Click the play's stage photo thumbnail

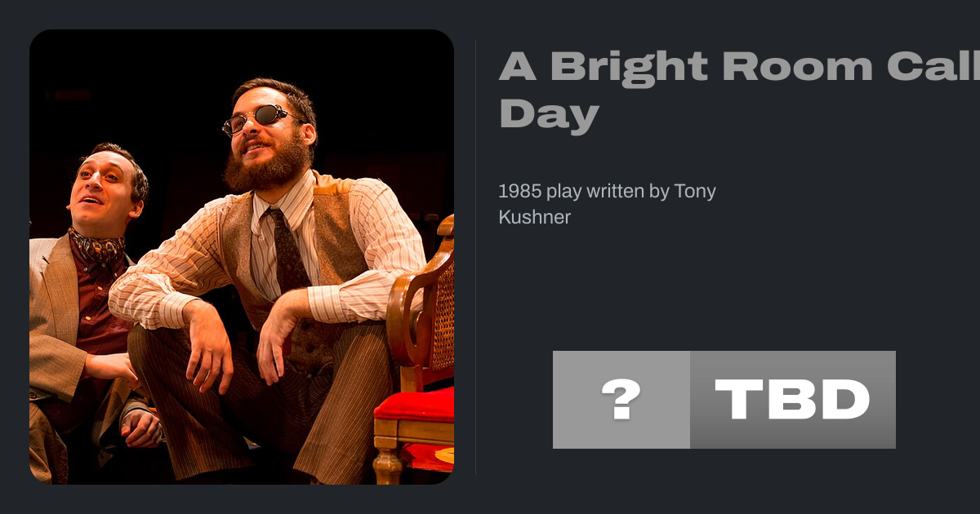pyautogui.click(x=242, y=257)
